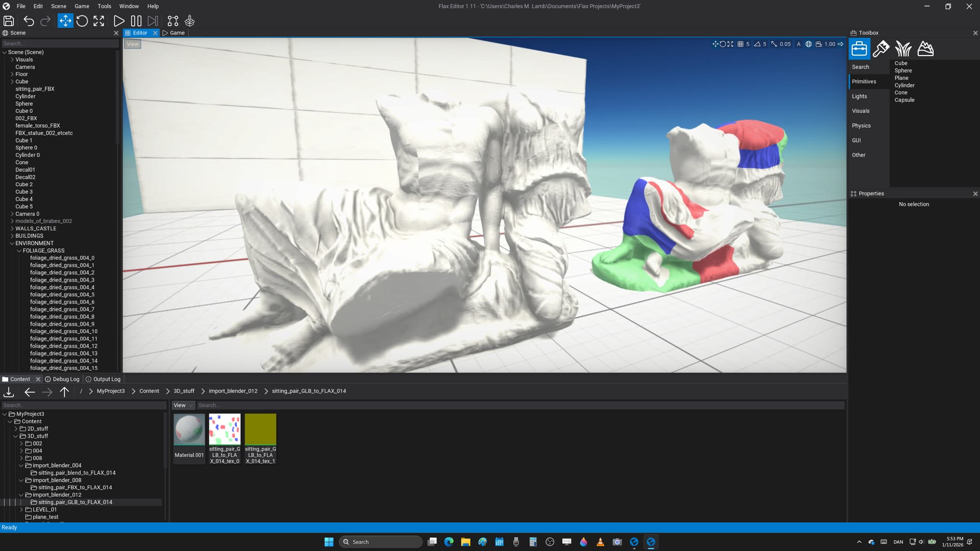Select the sitting_pair tex_1 olive texture
The width and height of the screenshot is (980, 551).
coord(260,430)
